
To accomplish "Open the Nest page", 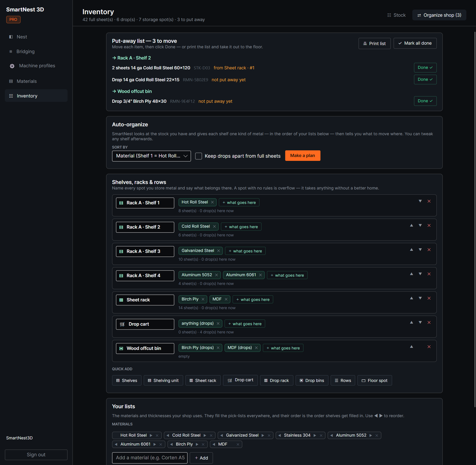I will pyautogui.click(x=36, y=37).
